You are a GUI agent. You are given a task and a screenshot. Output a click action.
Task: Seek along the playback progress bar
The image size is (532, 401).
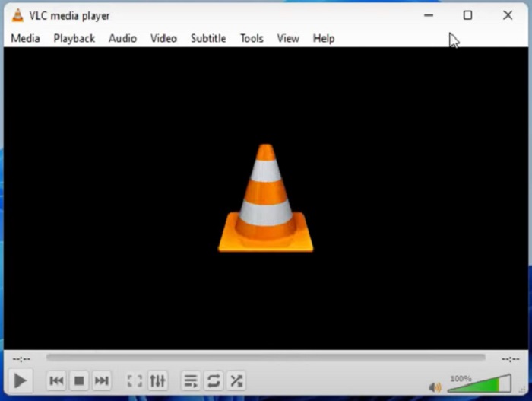click(266, 357)
